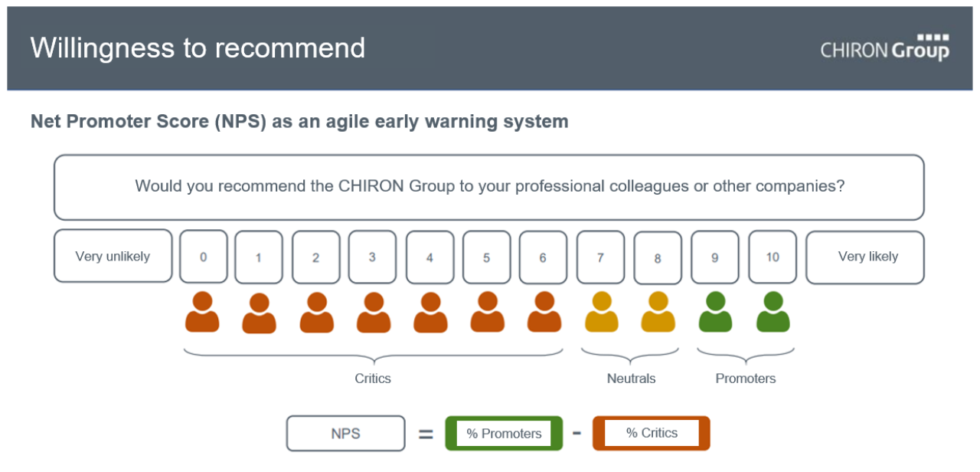Click the Very likely box
The image size is (980, 472).
[x=865, y=257]
